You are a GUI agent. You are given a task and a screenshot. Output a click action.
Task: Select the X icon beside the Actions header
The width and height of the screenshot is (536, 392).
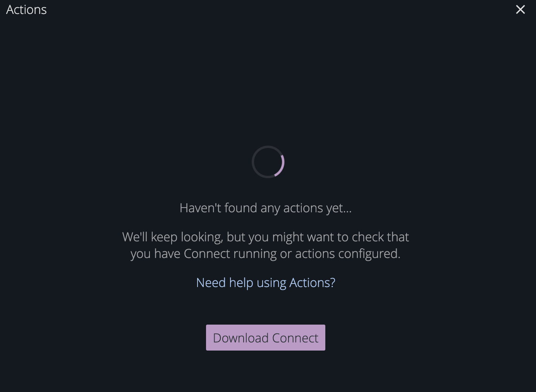[520, 10]
